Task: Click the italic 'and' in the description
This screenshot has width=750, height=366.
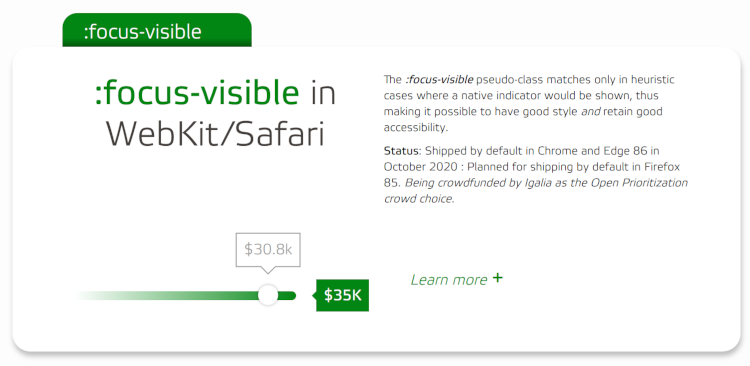Action: pyautogui.click(x=591, y=112)
